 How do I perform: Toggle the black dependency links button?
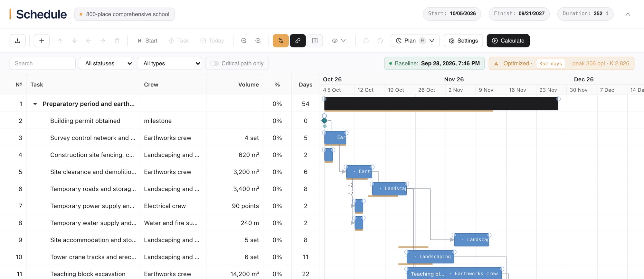click(x=298, y=41)
